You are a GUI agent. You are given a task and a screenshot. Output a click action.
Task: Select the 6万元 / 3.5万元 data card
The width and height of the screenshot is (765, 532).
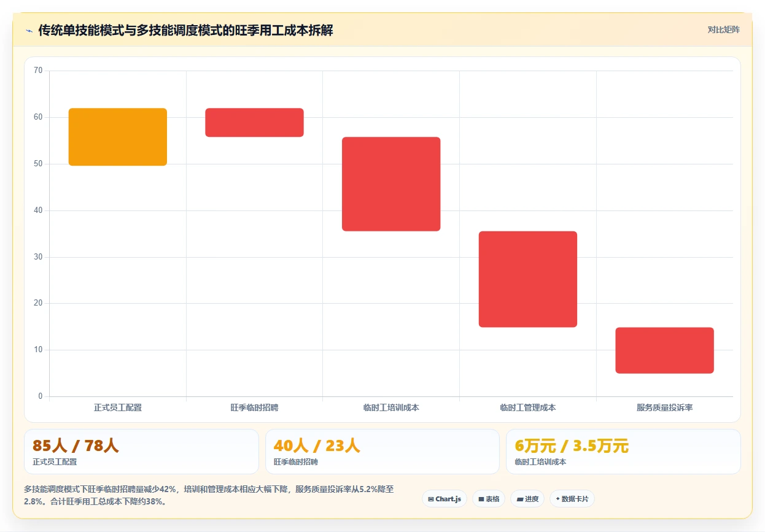[623, 452]
